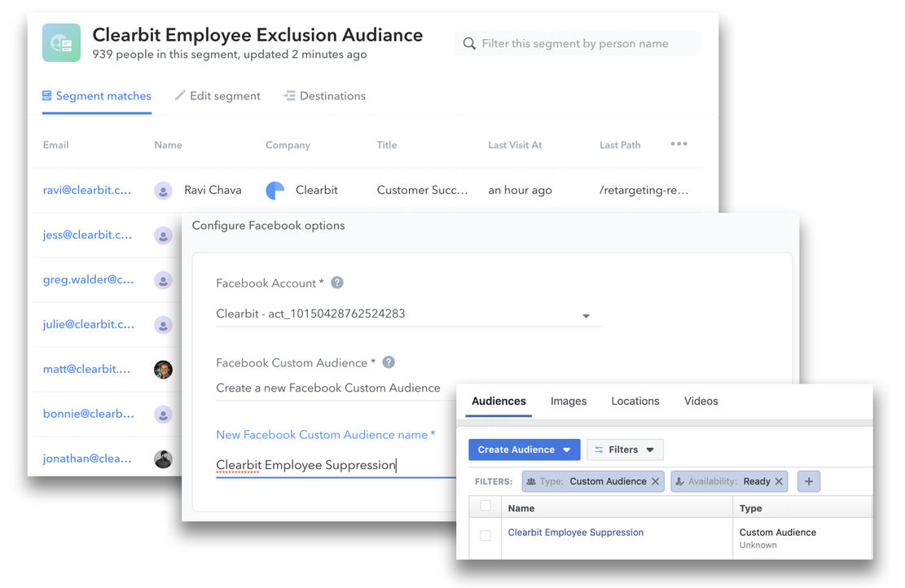Click the Customer Succ... title cell
This screenshot has width=905, height=588.
(x=422, y=190)
